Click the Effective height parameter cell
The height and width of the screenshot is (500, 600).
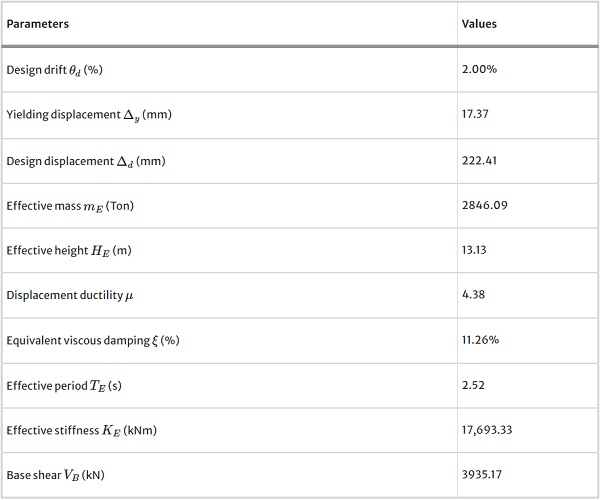tap(68, 250)
